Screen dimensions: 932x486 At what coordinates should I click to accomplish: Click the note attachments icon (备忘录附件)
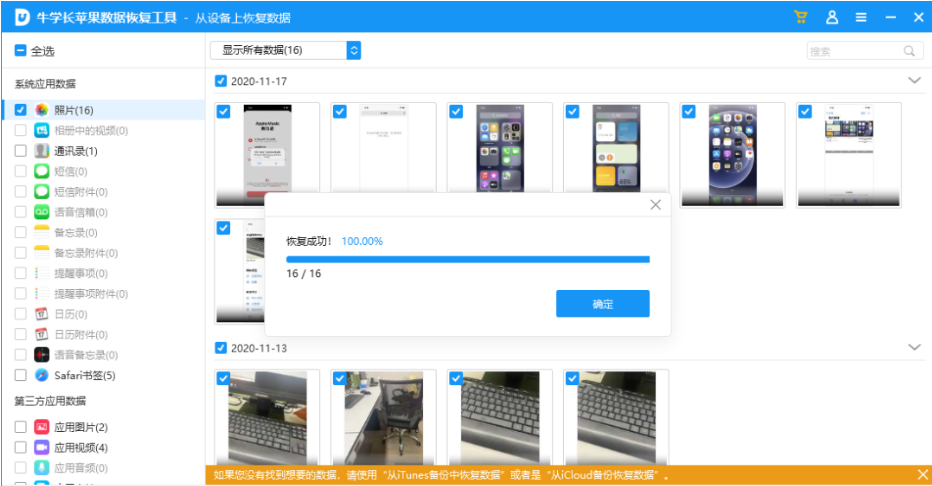coord(42,253)
